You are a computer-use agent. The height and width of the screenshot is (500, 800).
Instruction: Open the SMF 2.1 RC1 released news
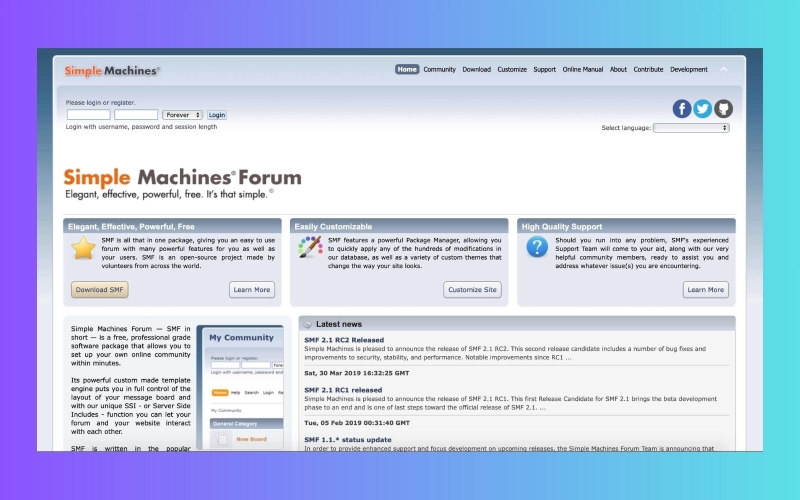pos(343,390)
